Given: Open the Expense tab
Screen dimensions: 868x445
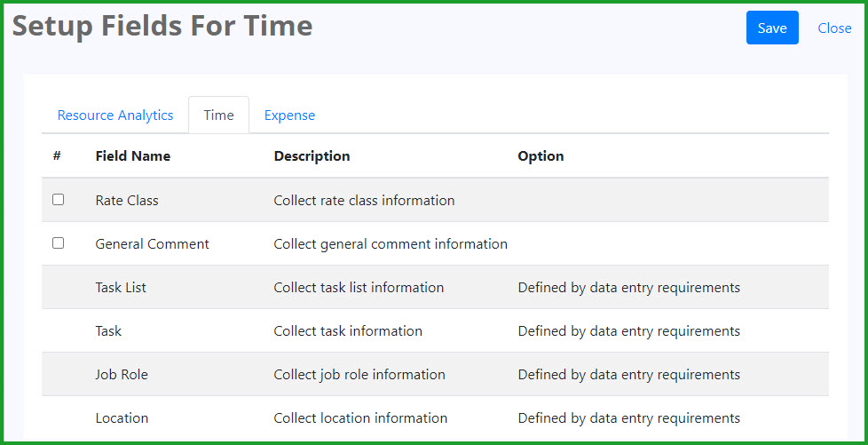Looking at the screenshot, I should pyautogui.click(x=289, y=115).
